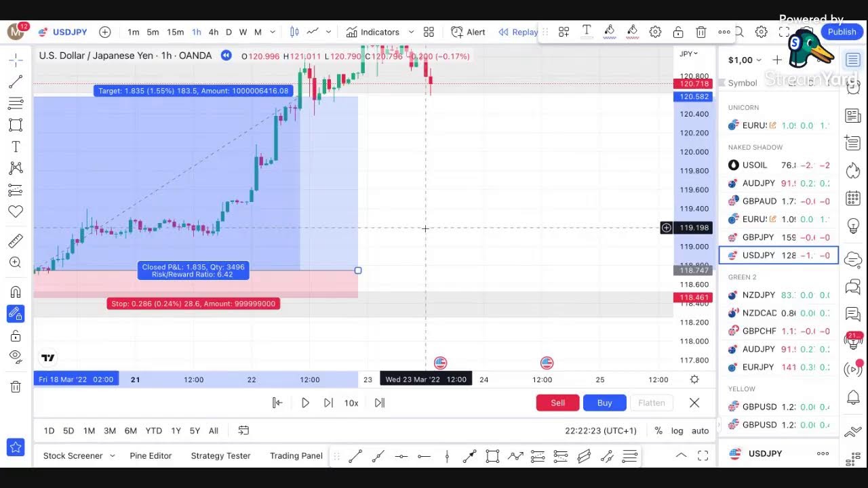Open chart settings gear near Publish
This screenshot has height=488, width=868.
click(x=762, y=32)
